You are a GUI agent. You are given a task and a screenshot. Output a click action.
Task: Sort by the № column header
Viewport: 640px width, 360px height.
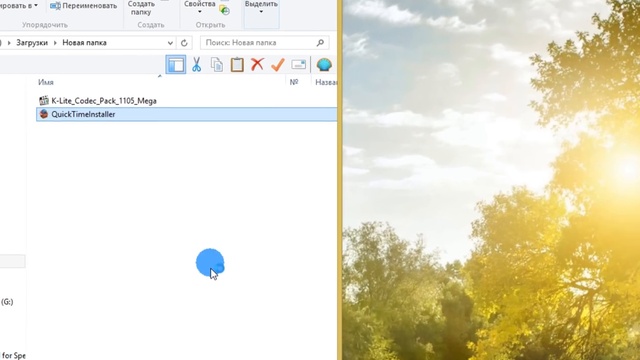[x=294, y=82]
